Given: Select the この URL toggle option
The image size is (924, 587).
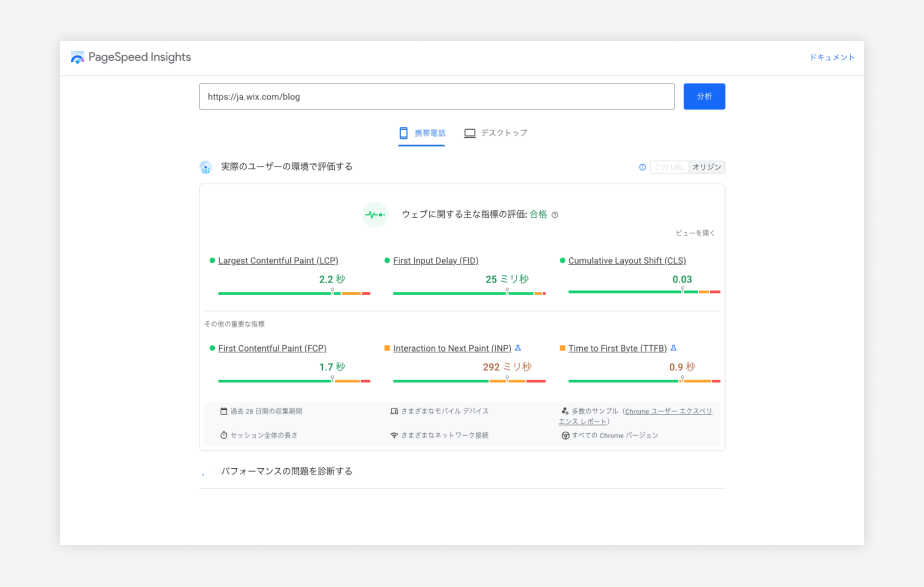Looking at the screenshot, I should (669, 167).
